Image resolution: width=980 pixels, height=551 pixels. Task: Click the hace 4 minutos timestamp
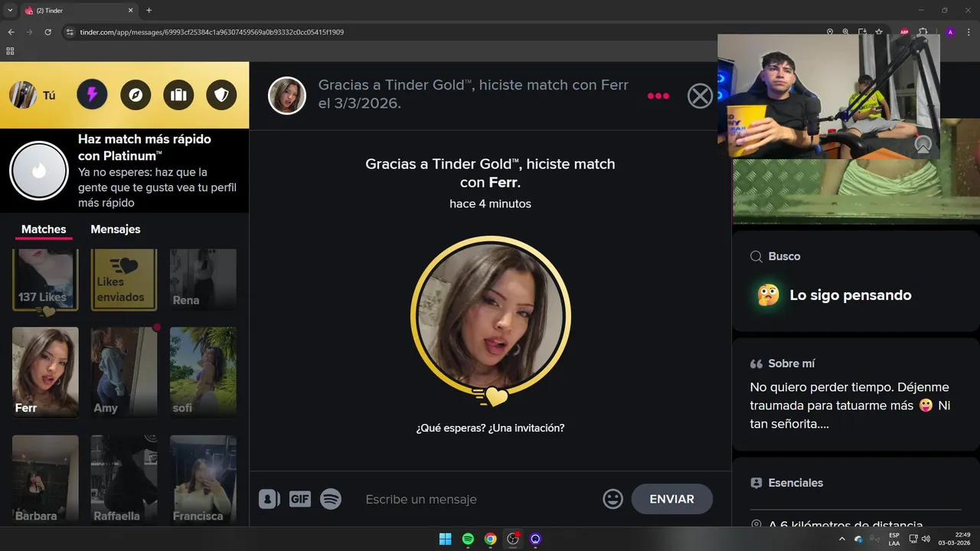click(x=490, y=204)
